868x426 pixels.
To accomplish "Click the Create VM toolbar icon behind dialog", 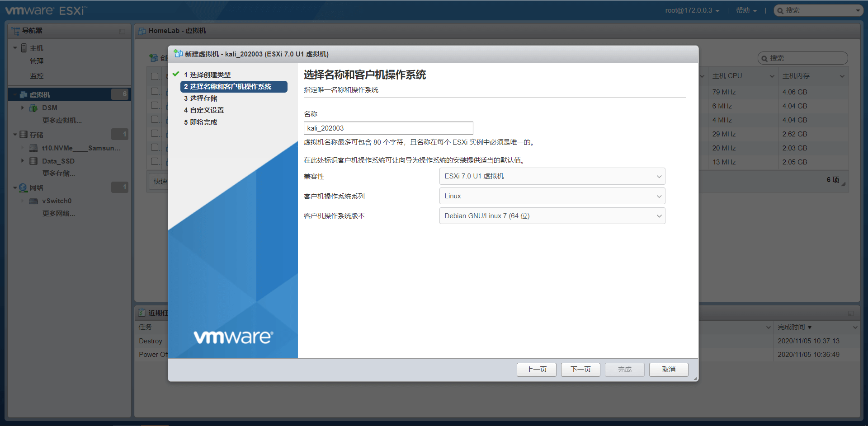I will [x=154, y=58].
